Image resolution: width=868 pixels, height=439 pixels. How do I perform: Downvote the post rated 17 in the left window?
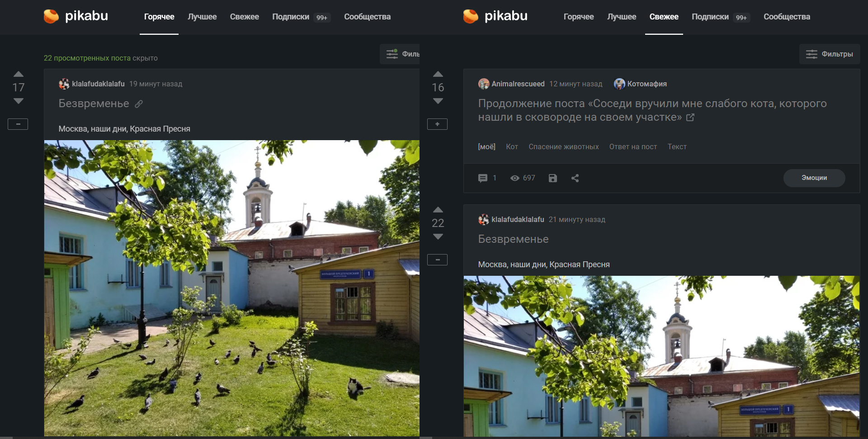coord(18,101)
